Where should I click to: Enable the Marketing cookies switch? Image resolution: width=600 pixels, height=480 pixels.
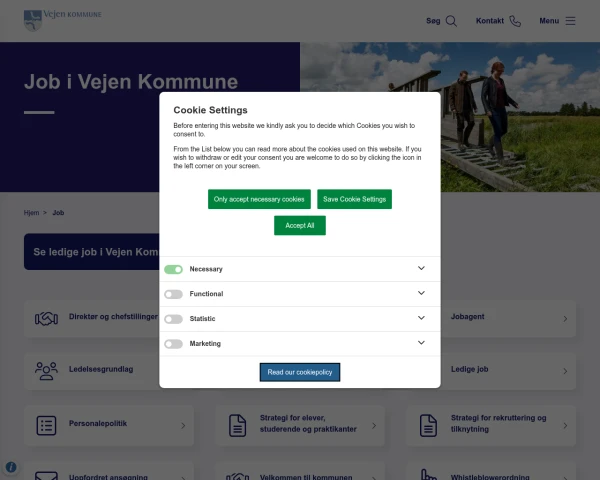173,344
